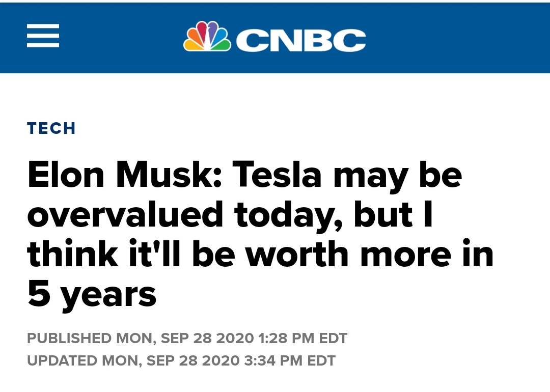550x392 pixels.
Task: Click the word "overvalued" in the headline
Action: coord(125,214)
